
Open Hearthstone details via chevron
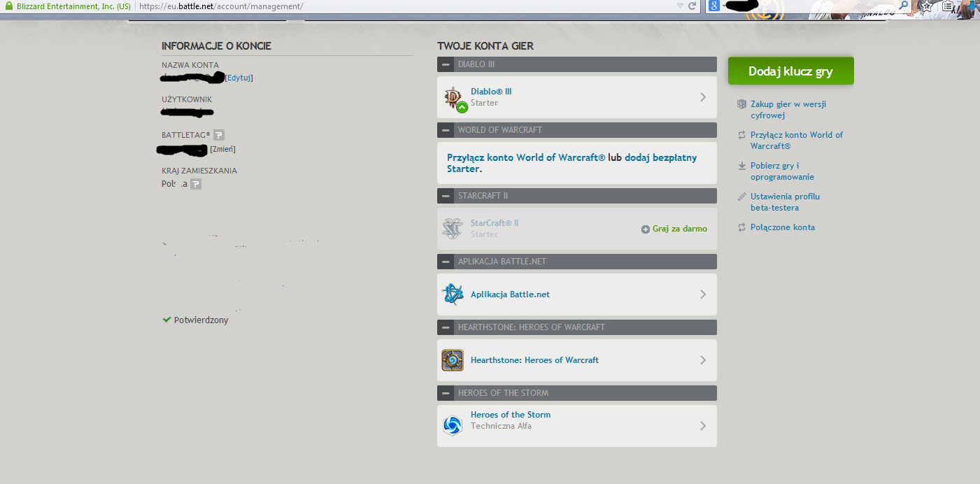(703, 360)
